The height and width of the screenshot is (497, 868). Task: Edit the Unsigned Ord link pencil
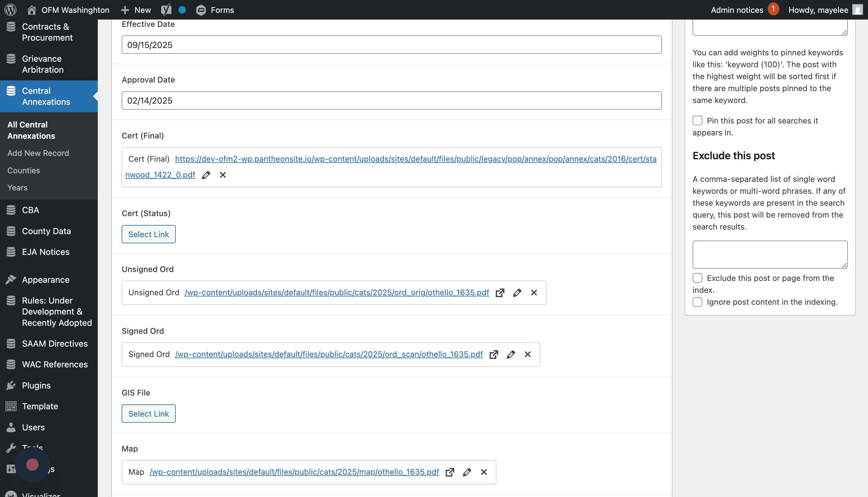[517, 293]
